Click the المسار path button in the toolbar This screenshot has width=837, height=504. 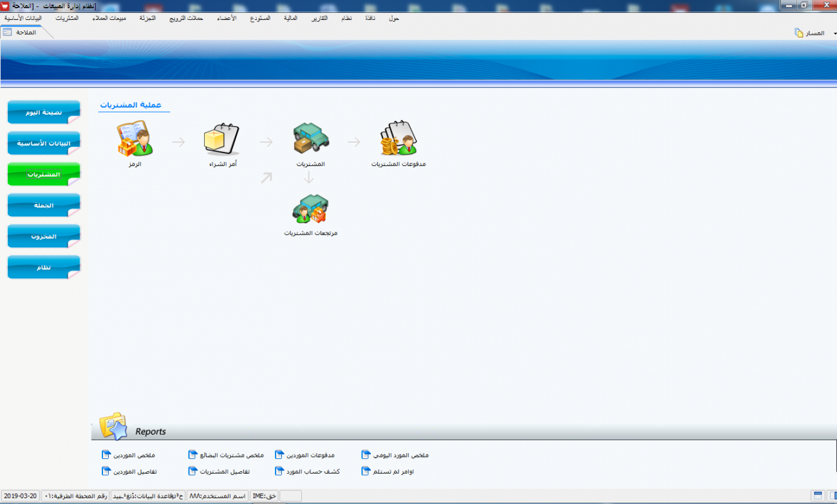(809, 33)
